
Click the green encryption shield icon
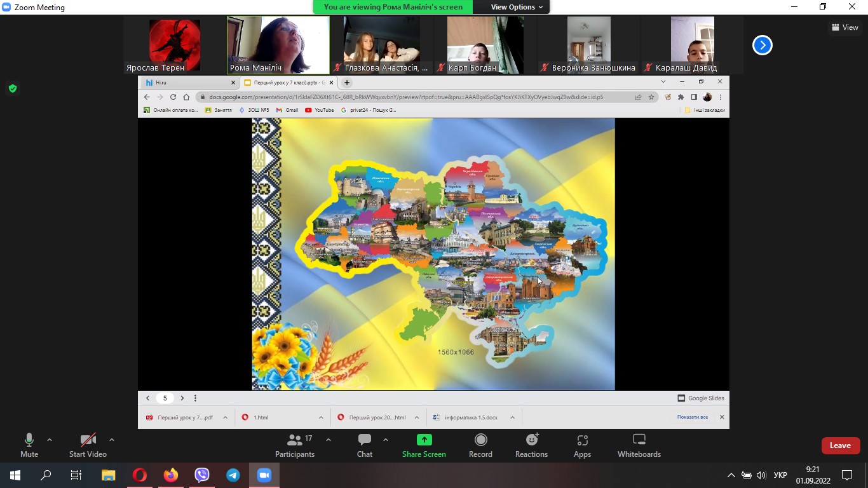click(x=13, y=88)
